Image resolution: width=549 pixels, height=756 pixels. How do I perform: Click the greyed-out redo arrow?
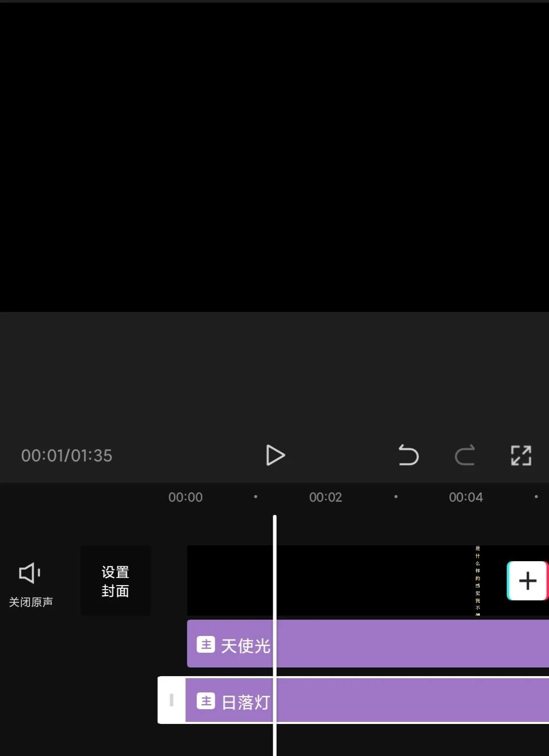[x=465, y=455]
